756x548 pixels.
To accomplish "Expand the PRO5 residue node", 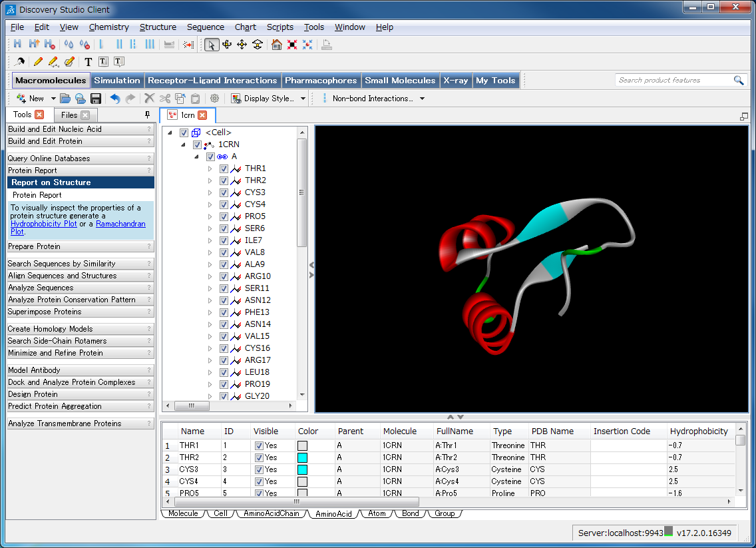I will (210, 216).
